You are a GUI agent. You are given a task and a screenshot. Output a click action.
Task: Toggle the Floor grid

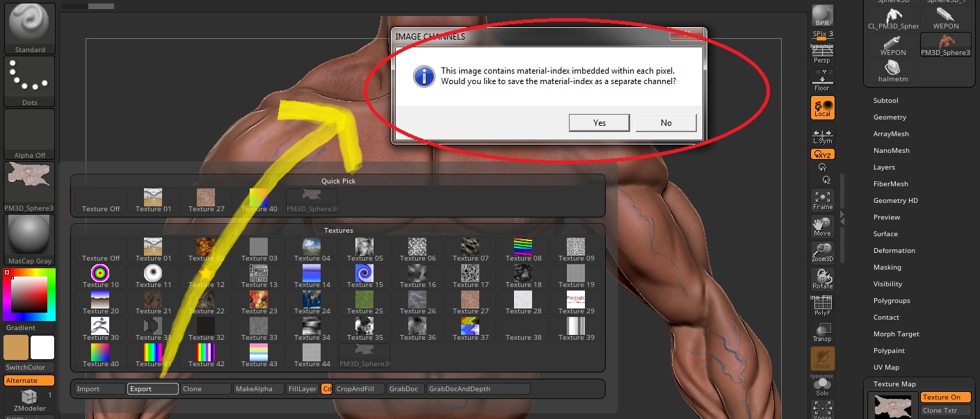pos(823,81)
